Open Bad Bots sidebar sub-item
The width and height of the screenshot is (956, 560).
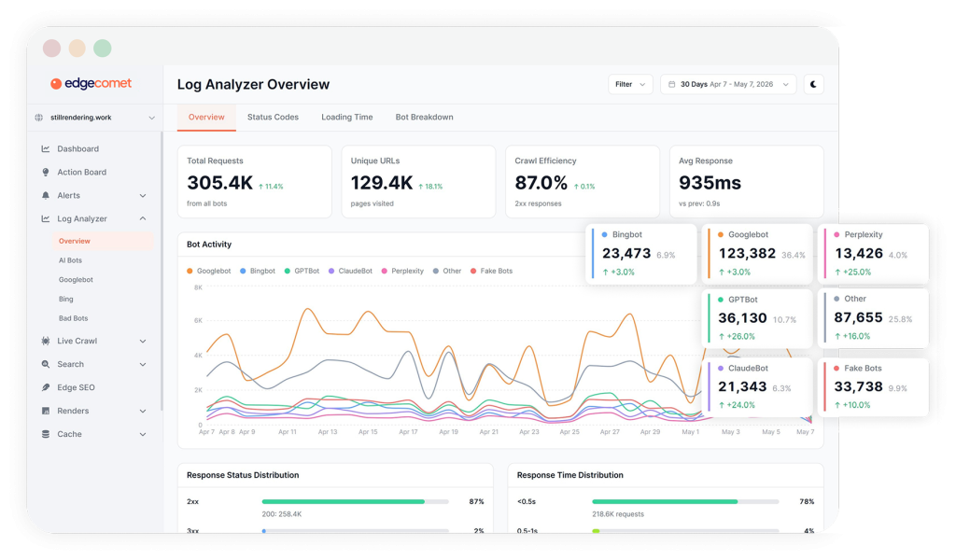[73, 318]
